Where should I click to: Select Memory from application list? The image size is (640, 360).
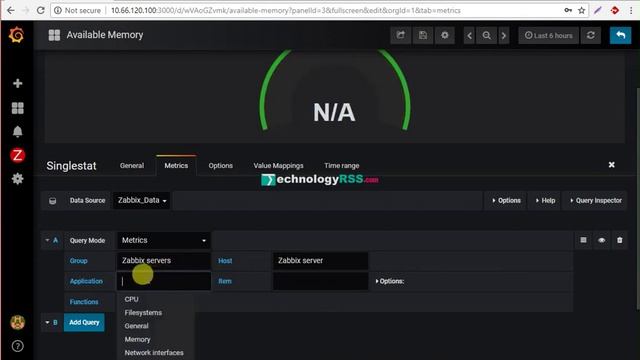(x=138, y=340)
